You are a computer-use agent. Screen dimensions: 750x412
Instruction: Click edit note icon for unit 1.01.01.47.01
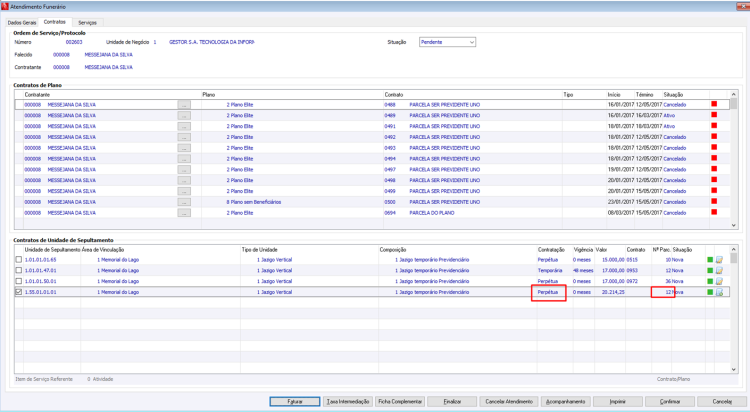[719, 271]
